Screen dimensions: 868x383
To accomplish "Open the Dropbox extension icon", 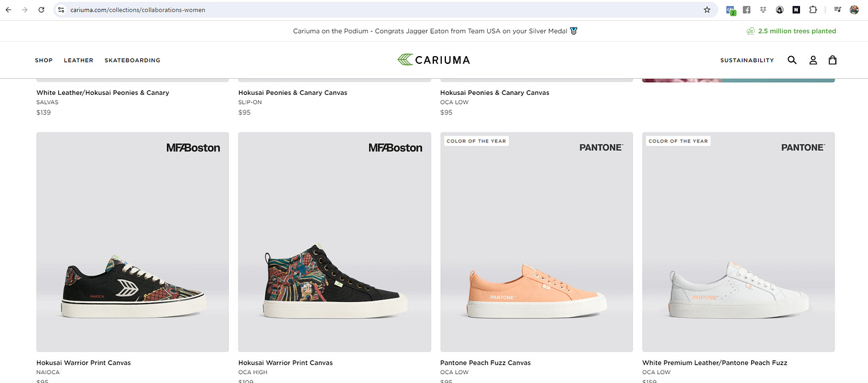I will (x=763, y=10).
